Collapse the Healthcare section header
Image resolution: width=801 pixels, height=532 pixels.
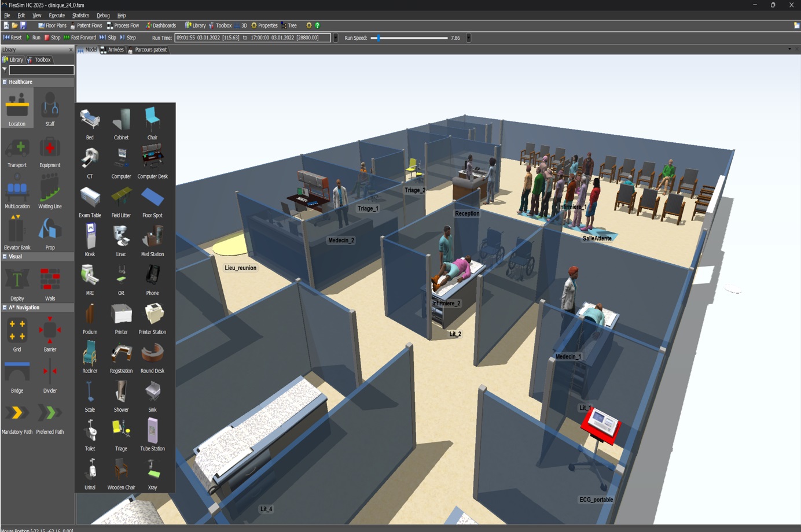point(5,82)
